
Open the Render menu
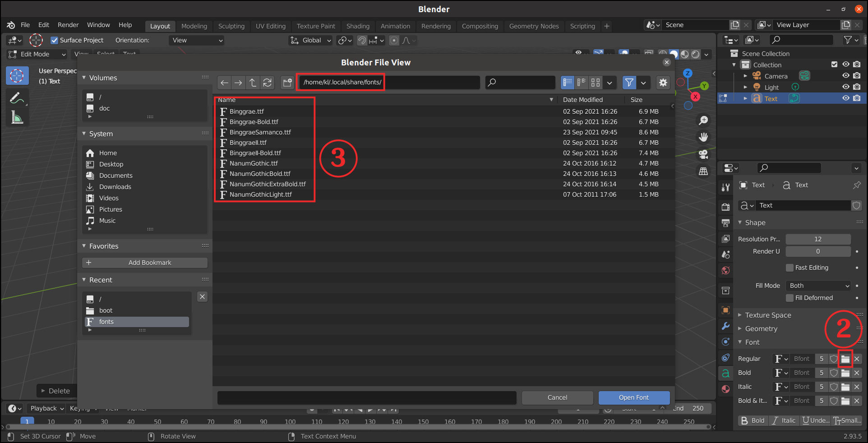pos(68,25)
